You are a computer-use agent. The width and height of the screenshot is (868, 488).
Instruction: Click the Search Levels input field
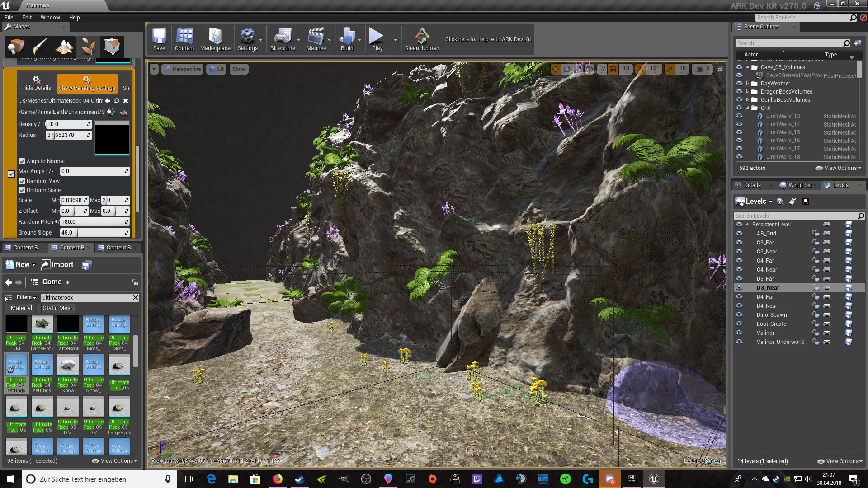point(796,216)
